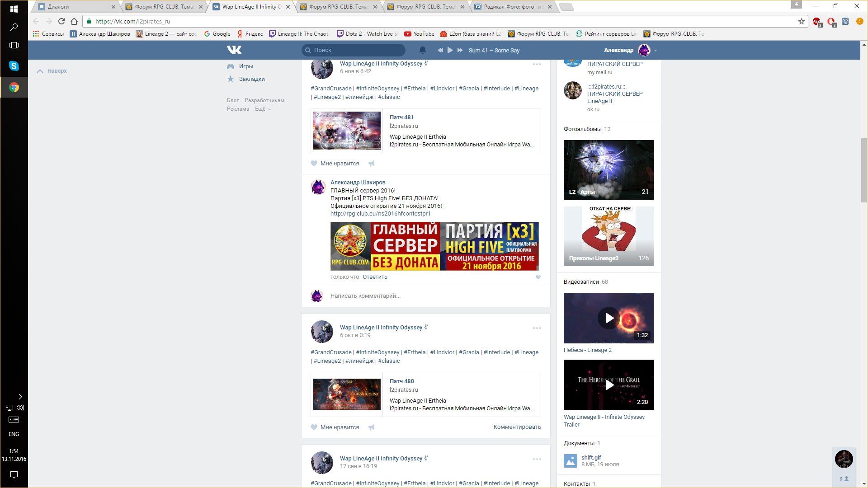868x488 pixels.
Task: Open the L2 - Арты photo album
Action: (609, 170)
